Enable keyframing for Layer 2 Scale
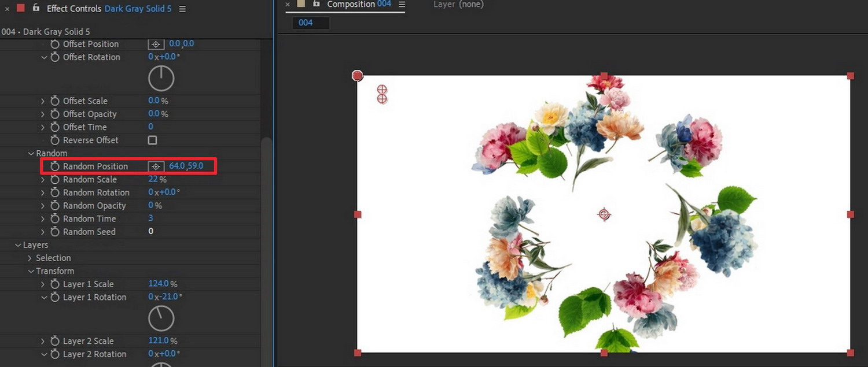This screenshot has width=868, height=367. 55,341
